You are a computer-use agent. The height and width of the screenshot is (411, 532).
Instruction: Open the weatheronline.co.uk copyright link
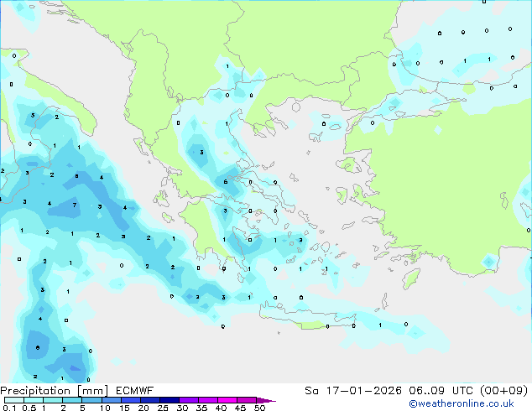462,403
